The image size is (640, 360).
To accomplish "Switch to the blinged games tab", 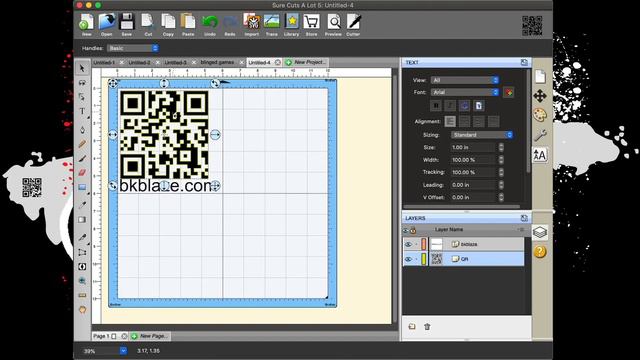I will pos(218,62).
